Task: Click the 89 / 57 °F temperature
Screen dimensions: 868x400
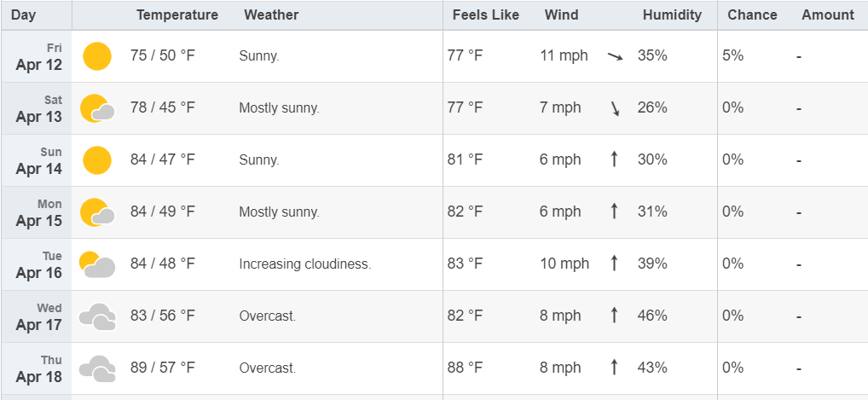Action: (x=163, y=368)
